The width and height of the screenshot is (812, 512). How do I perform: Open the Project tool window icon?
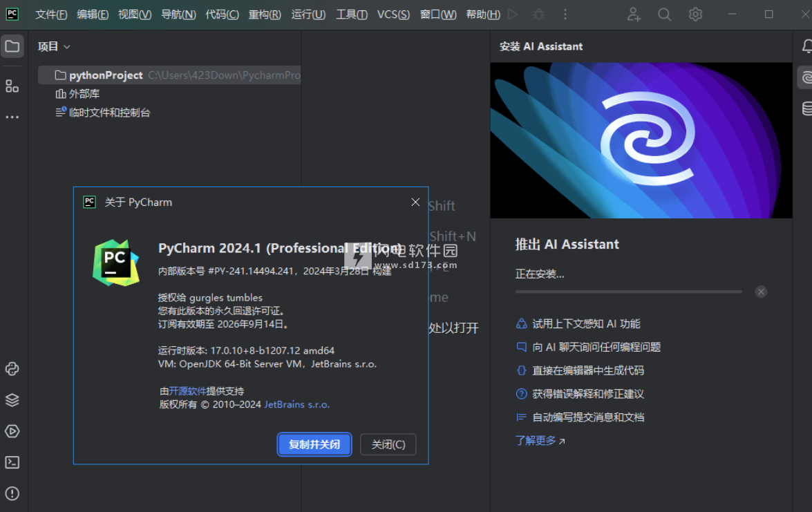(x=12, y=46)
